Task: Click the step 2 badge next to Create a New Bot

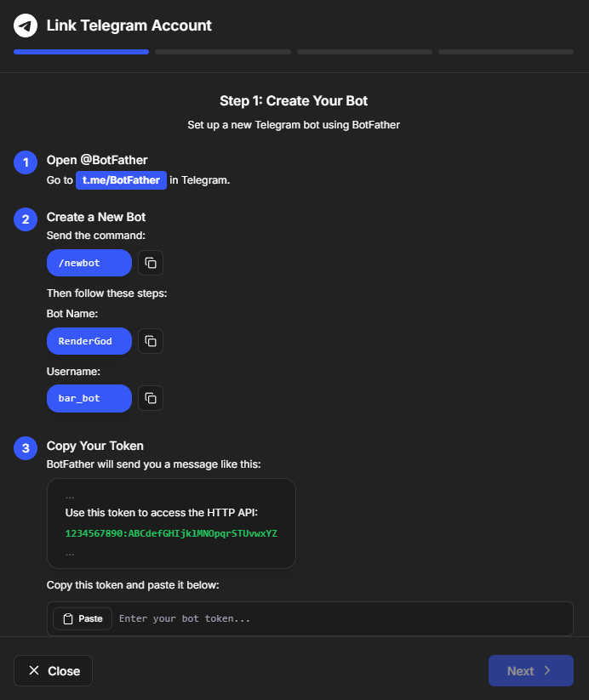Action: coord(25,219)
